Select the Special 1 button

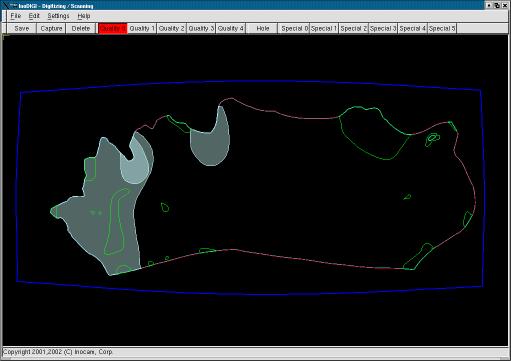(324, 28)
